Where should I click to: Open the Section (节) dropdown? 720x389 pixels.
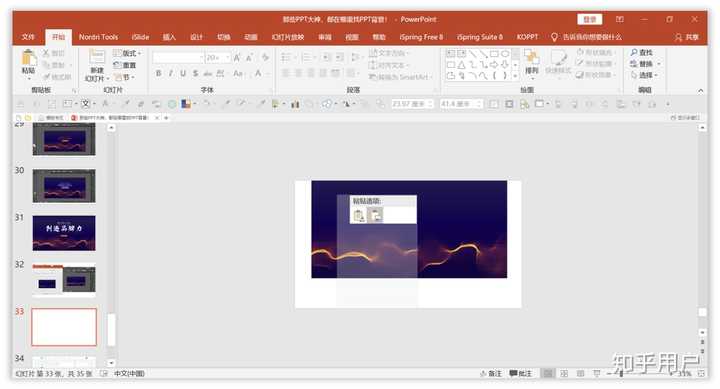click(124, 77)
